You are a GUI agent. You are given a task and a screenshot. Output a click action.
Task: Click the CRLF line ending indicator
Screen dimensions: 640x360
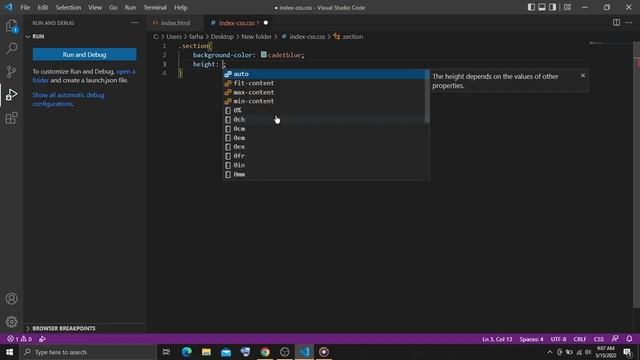coord(580,339)
